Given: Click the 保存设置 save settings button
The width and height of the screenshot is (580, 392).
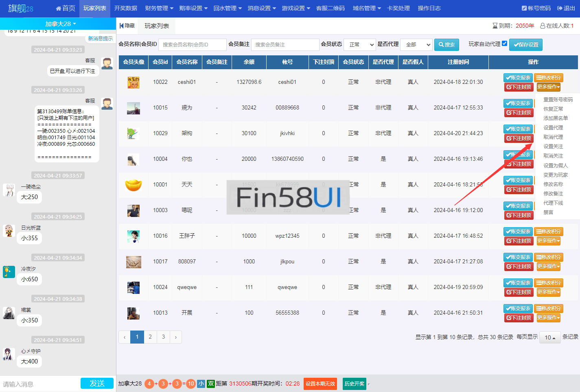Looking at the screenshot, I should 525,45.
